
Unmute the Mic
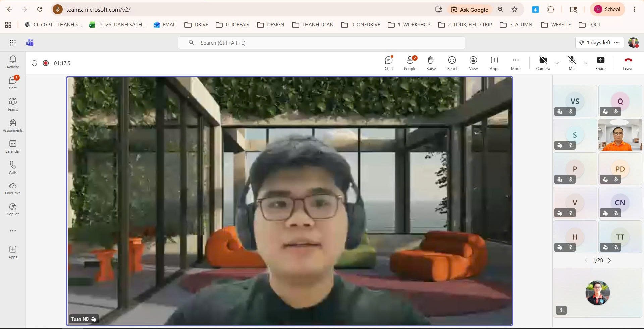tap(572, 63)
